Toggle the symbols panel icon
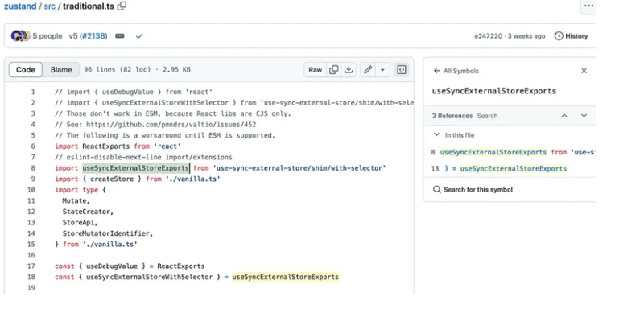This screenshot has height=313, width=644. 401,70
